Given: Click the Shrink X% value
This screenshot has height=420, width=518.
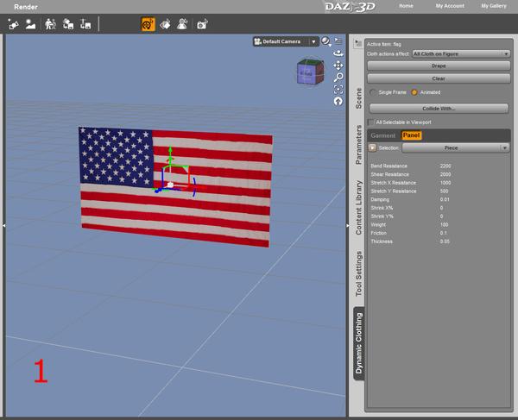Looking at the screenshot, I should point(441,208).
